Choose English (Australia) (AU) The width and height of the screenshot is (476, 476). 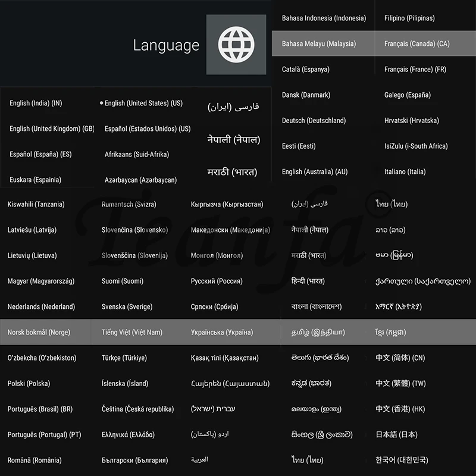point(315,172)
